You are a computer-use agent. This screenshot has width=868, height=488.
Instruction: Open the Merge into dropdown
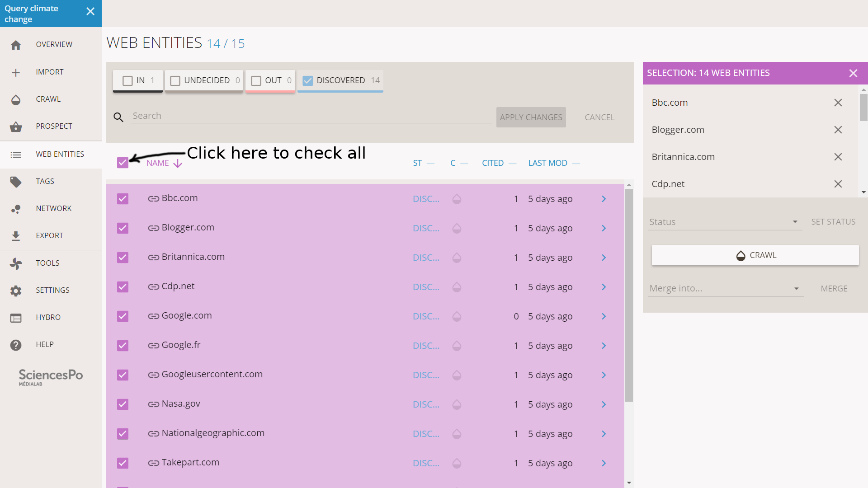point(725,288)
